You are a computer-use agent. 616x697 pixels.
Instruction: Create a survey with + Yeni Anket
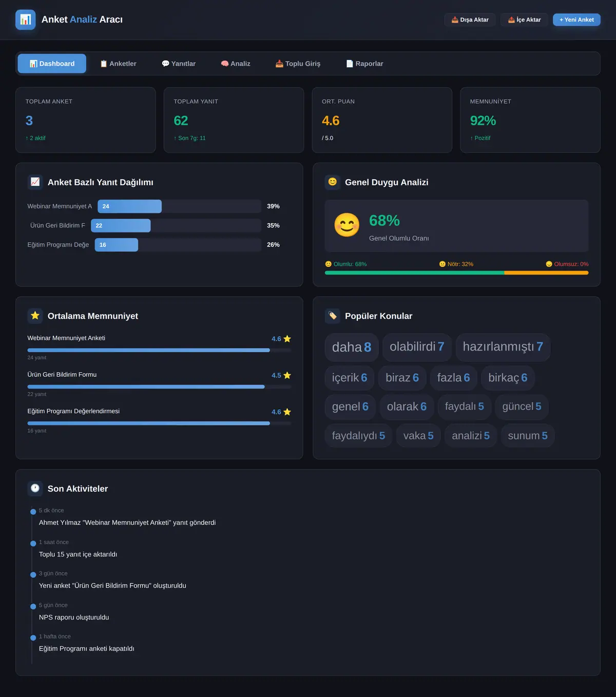(x=576, y=20)
